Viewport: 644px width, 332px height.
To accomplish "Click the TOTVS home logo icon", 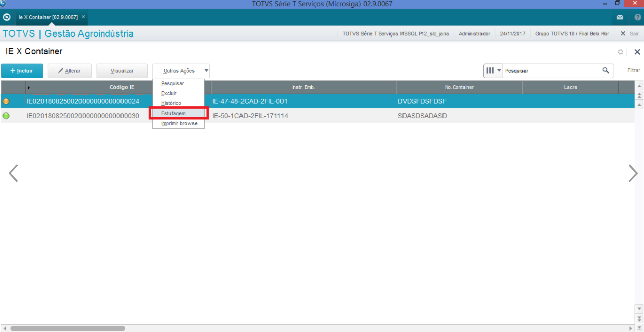I will [x=7, y=17].
